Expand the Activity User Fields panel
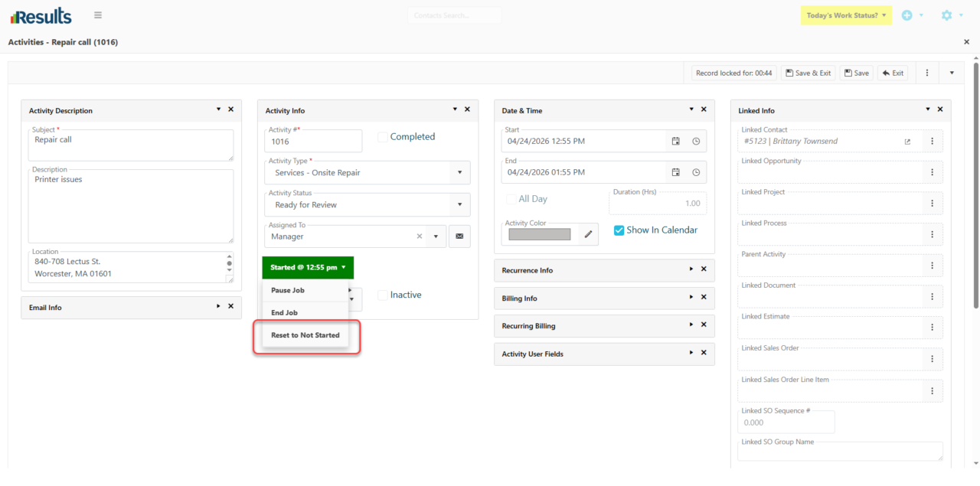This screenshot has height=486, width=980. pyautogui.click(x=691, y=353)
